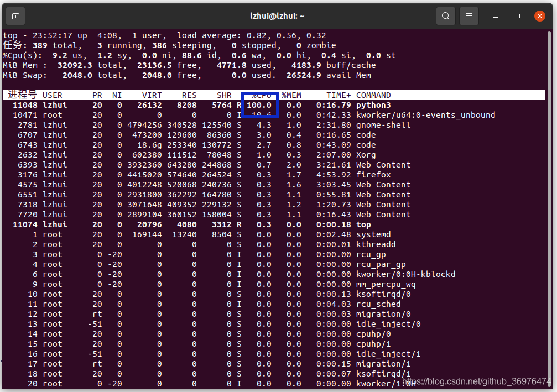Screen dimensions: 557x392
Task: Click the migration/1 process name
Action: click(383, 364)
